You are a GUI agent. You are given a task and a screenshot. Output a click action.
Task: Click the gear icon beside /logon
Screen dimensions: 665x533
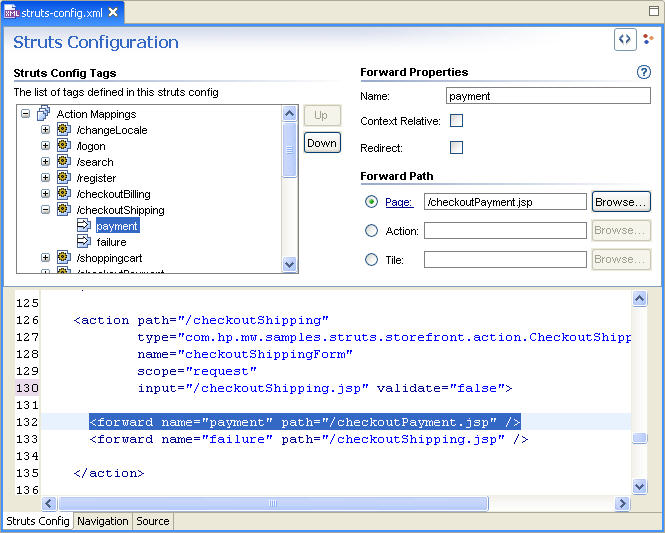click(64, 145)
